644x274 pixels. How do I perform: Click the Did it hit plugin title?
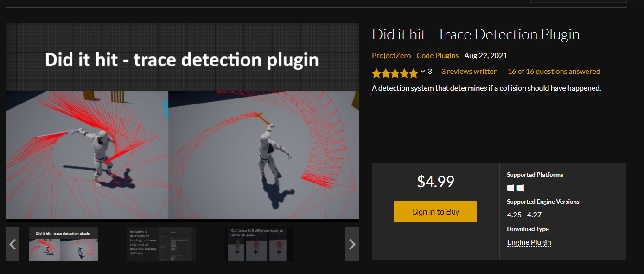(476, 34)
